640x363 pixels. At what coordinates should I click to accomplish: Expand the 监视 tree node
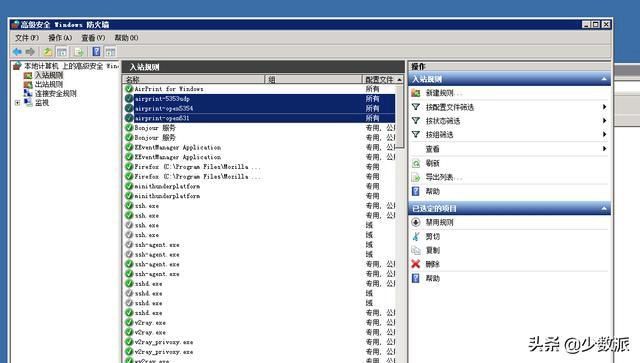(18, 103)
